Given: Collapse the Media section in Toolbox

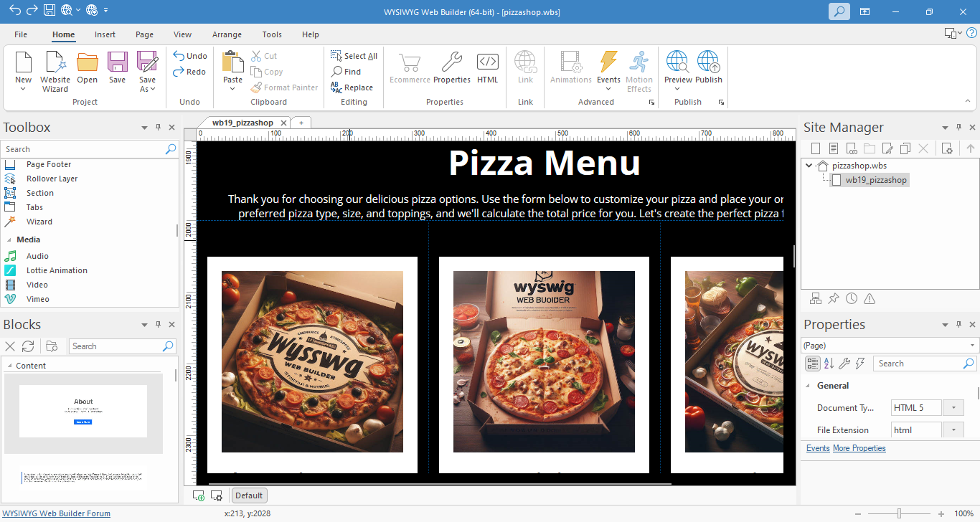Looking at the screenshot, I should pyautogui.click(x=9, y=239).
